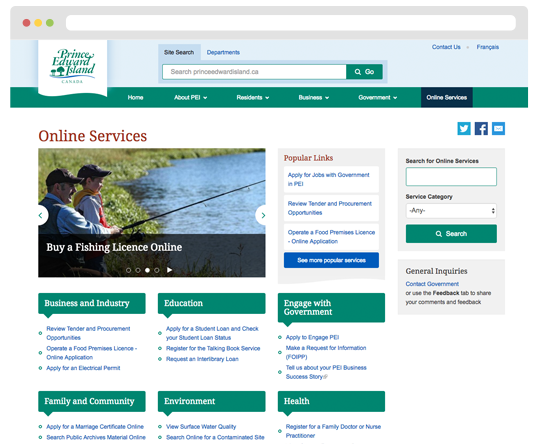This screenshot has width=537, height=444.
Task: Select the first carousel slide dot
Action: [x=128, y=270]
